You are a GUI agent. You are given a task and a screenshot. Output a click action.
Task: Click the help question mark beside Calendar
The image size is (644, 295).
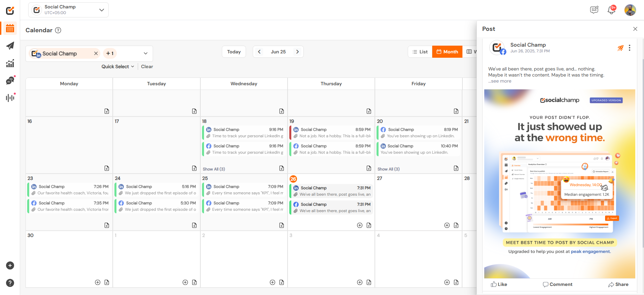(58, 30)
